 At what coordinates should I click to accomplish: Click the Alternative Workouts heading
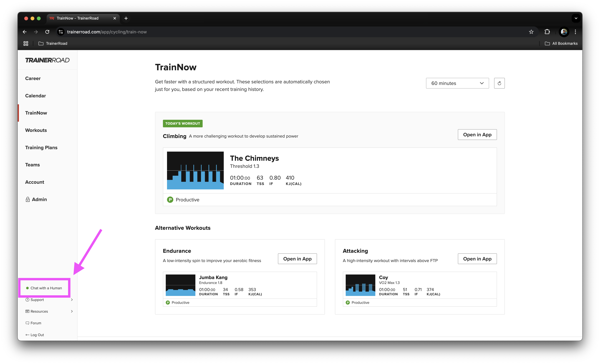(183, 228)
